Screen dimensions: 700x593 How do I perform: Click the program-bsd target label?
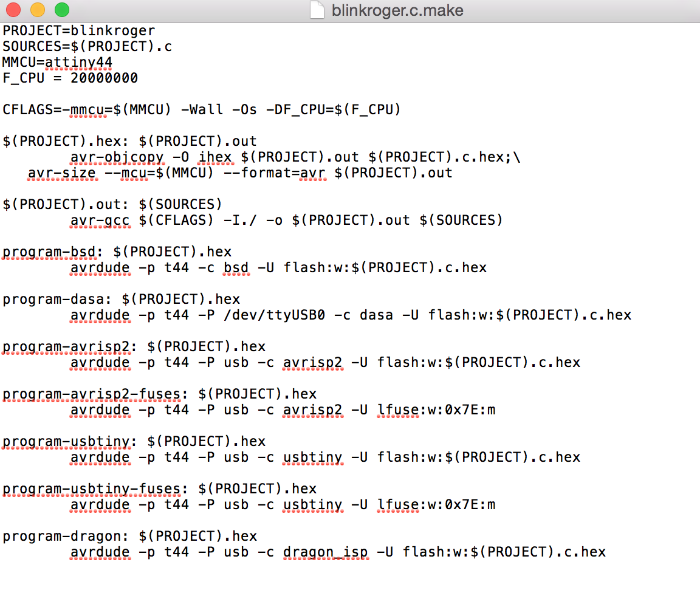point(52,252)
